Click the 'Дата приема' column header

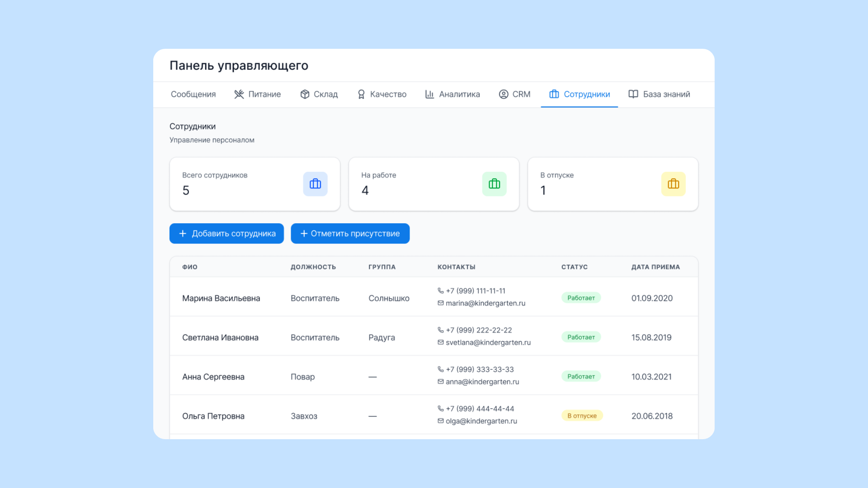click(x=655, y=267)
